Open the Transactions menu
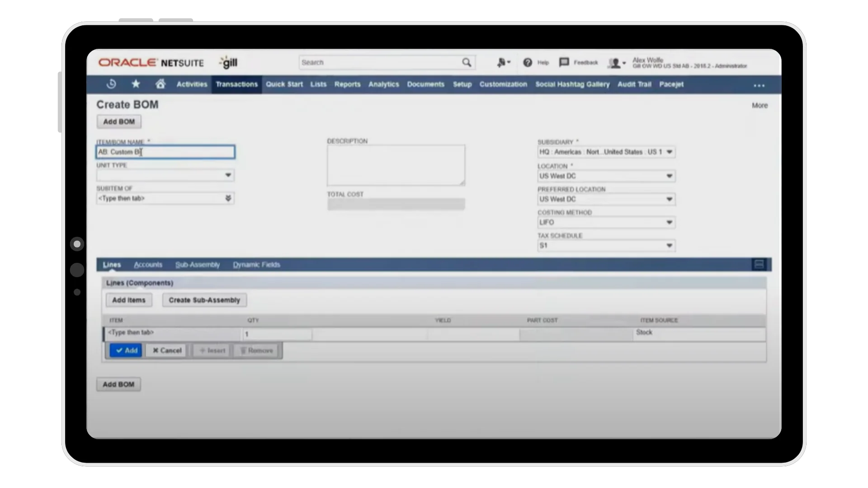 (x=236, y=84)
